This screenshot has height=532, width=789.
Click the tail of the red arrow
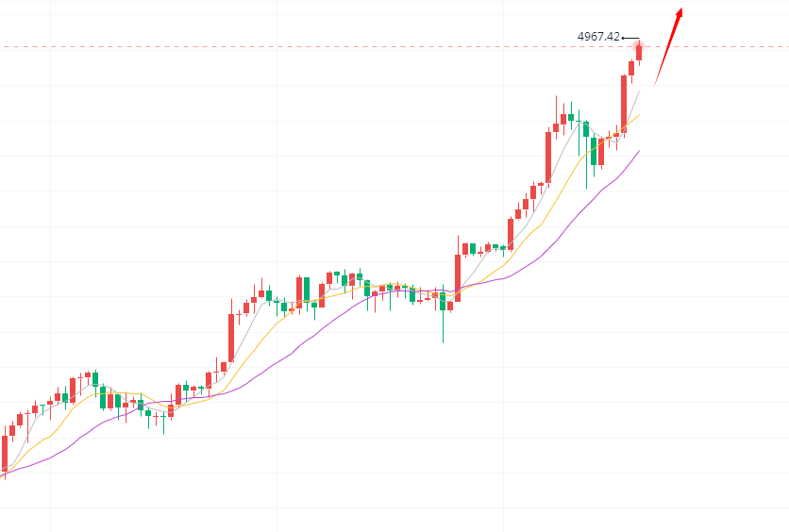click(x=655, y=86)
